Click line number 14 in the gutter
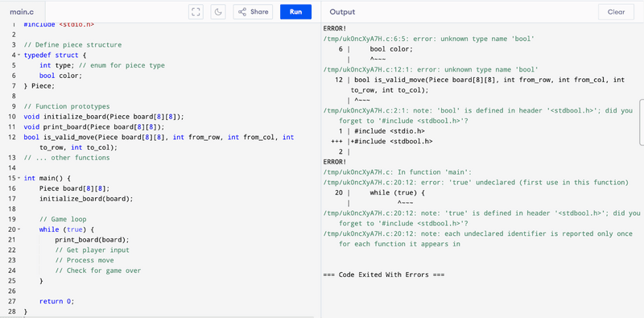The width and height of the screenshot is (644, 318). click(11, 168)
